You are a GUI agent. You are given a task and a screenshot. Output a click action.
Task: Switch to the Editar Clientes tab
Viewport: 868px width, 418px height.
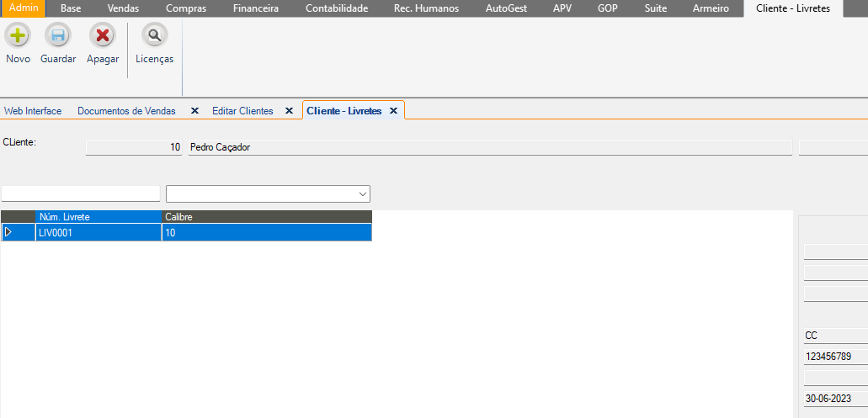[242, 111]
